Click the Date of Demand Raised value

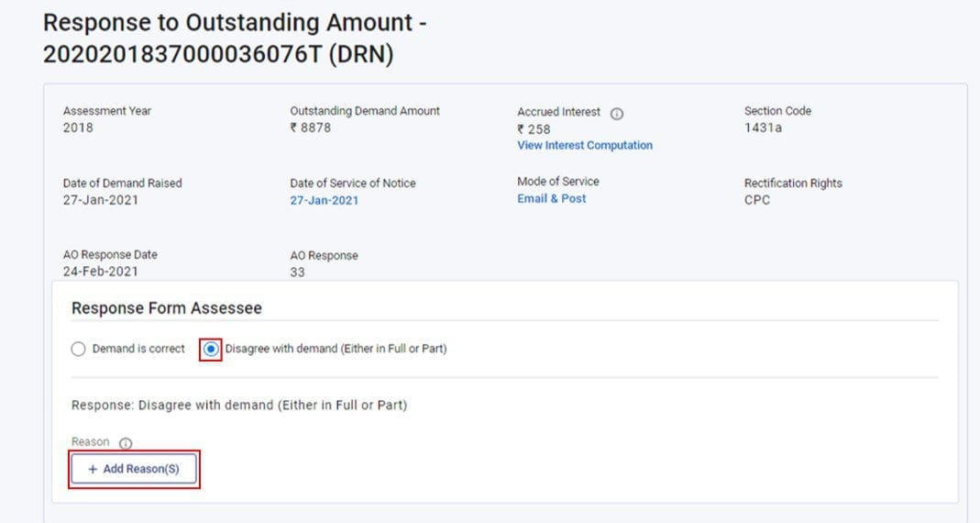pyautogui.click(x=100, y=200)
